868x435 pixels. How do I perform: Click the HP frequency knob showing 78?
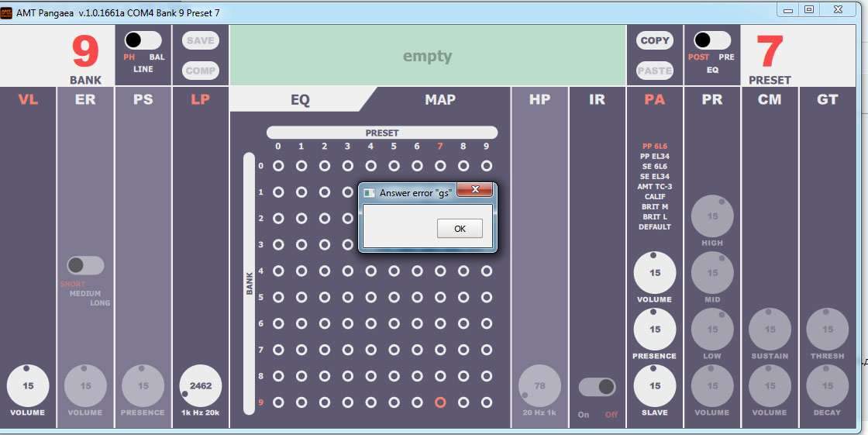(539, 385)
